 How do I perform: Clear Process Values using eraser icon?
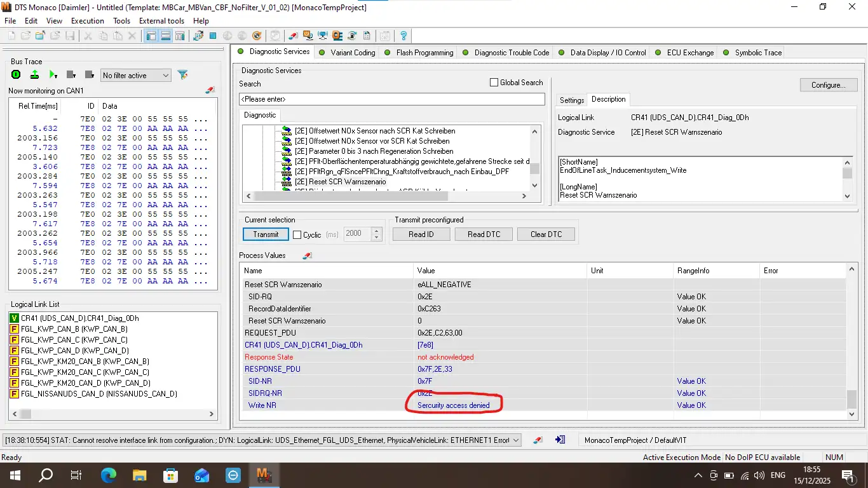pyautogui.click(x=308, y=255)
